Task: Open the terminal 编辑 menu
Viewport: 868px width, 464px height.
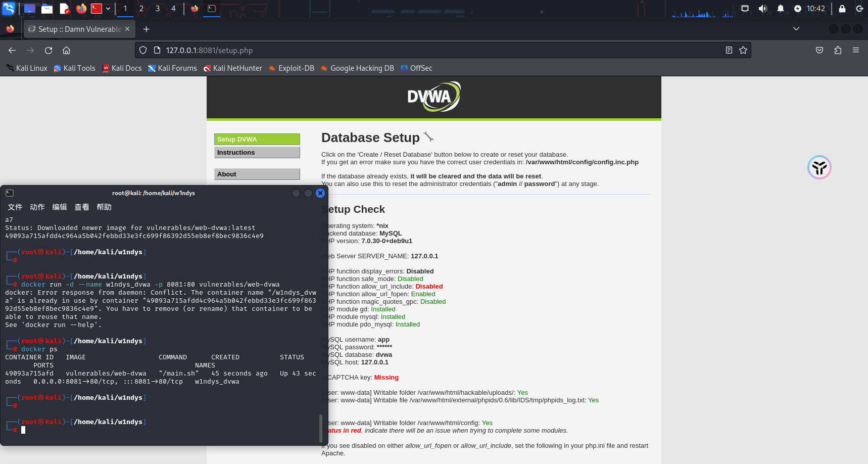Action: click(x=60, y=207)
